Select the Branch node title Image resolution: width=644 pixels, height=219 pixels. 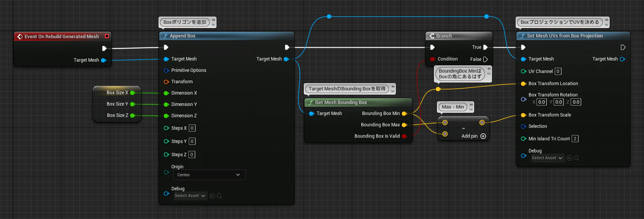coord(444,36)
